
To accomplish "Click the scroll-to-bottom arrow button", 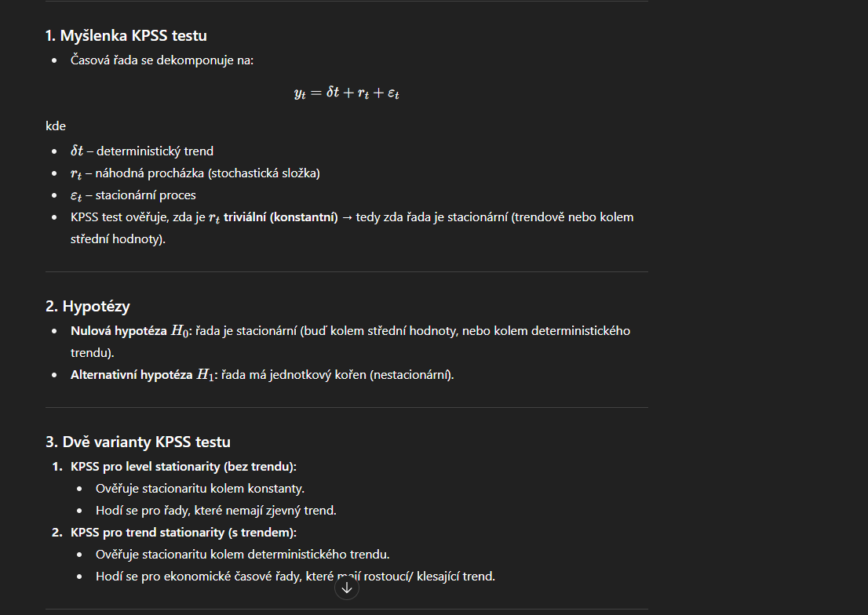I will [x=347, y=588].
